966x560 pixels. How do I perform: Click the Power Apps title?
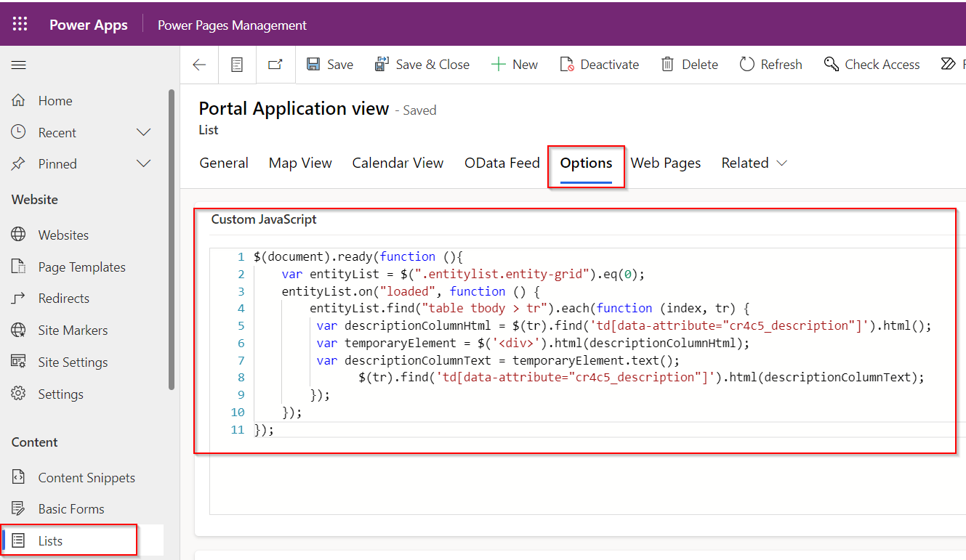89,25
